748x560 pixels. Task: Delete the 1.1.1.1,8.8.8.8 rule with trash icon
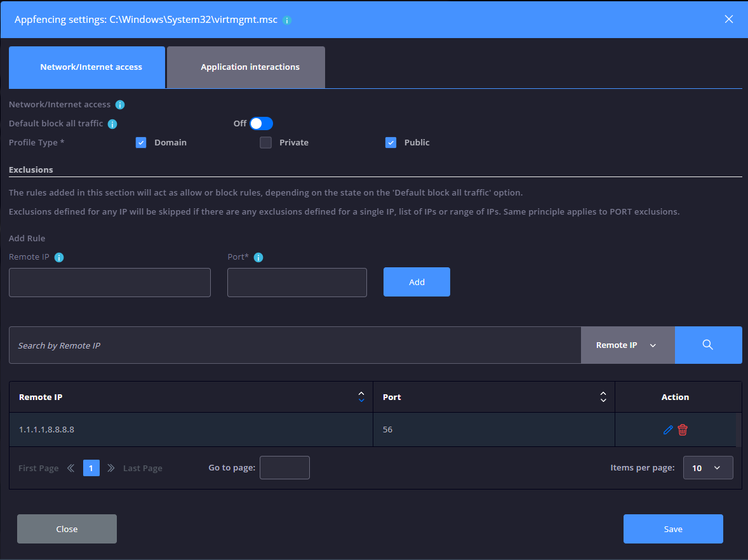tap(683, 430)
